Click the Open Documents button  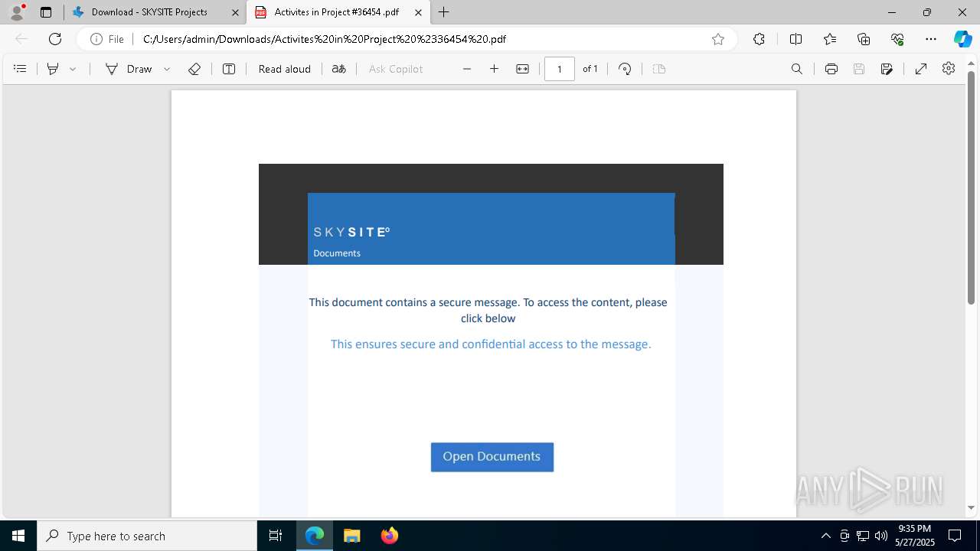[492, 457]
